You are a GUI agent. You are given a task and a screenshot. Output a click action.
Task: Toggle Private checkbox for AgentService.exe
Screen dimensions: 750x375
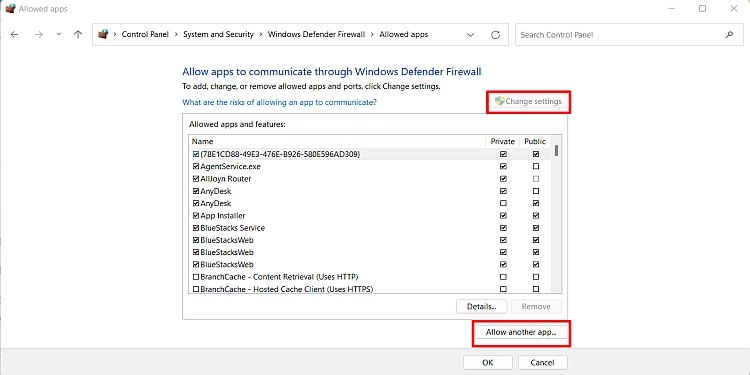[503, 166]
